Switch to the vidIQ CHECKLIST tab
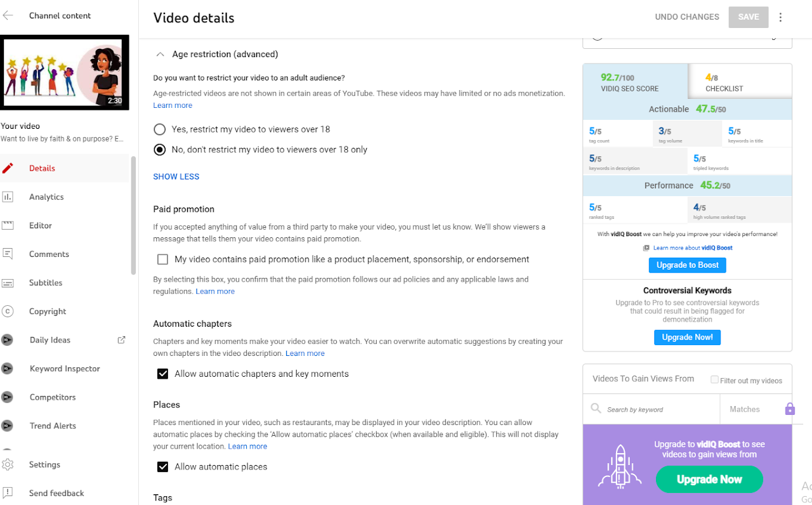The height and width of the screenshot is (505, 812). click(x=739, y=82)
